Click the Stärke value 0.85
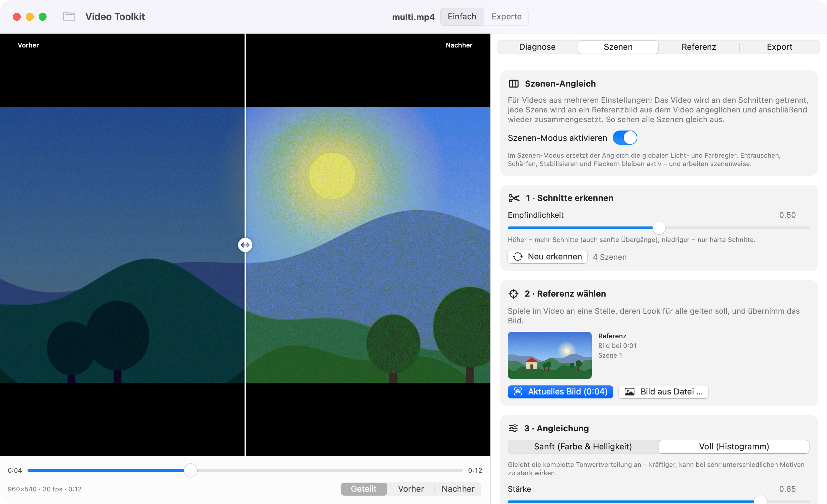 tap(787, 489)
